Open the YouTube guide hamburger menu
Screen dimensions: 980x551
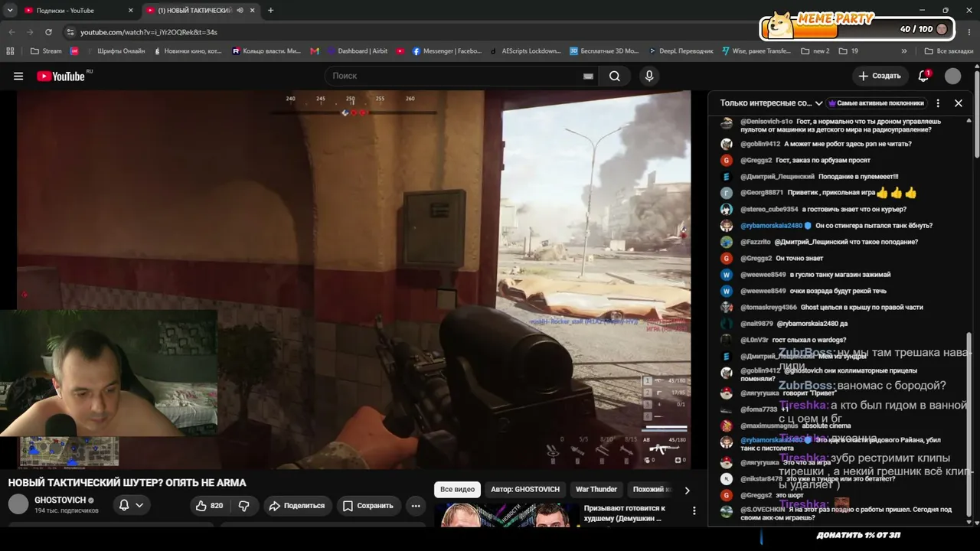click(x=18, y=76)
